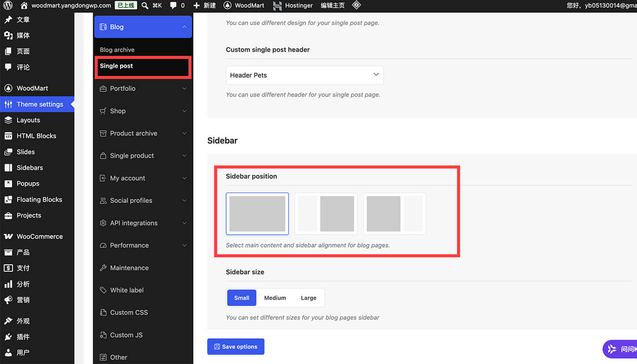Click the WooCommerce logo icon
The image size is (637, 364).
tap(8, 237)
